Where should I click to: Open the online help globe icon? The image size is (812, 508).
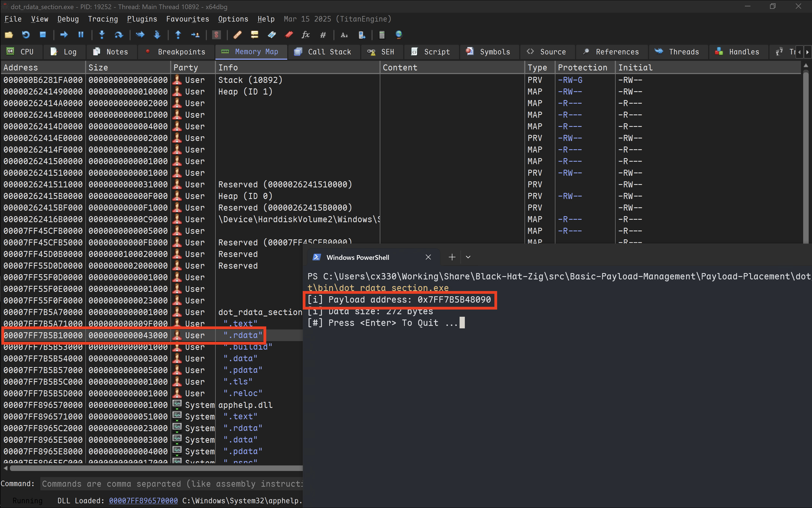(399, 35)
